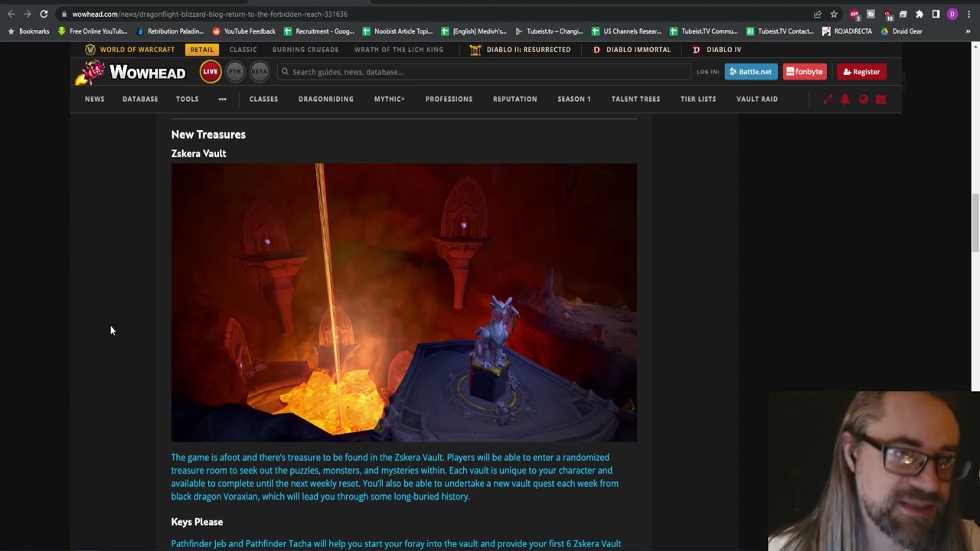Click the Diablo II Resurrected icon
Screen dimensions: 980x551
pos(475,50)
